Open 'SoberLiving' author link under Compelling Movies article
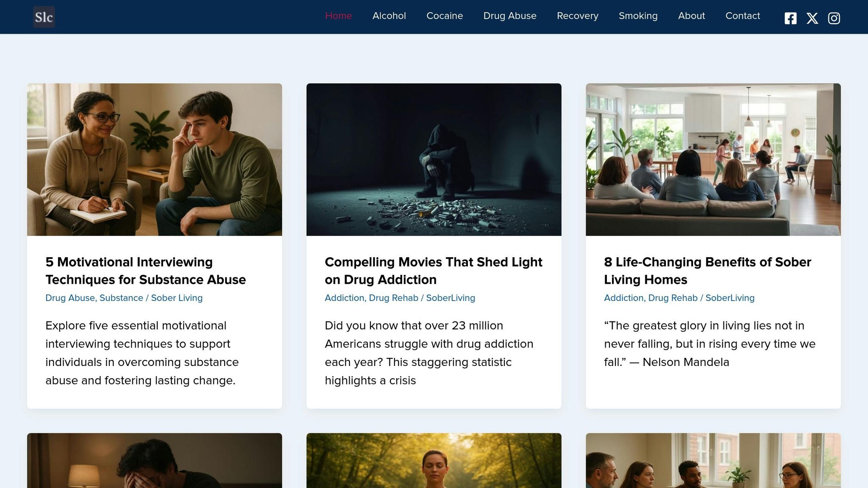The height and width of the screenshot is (488, 868). click(x=451, y=298)
